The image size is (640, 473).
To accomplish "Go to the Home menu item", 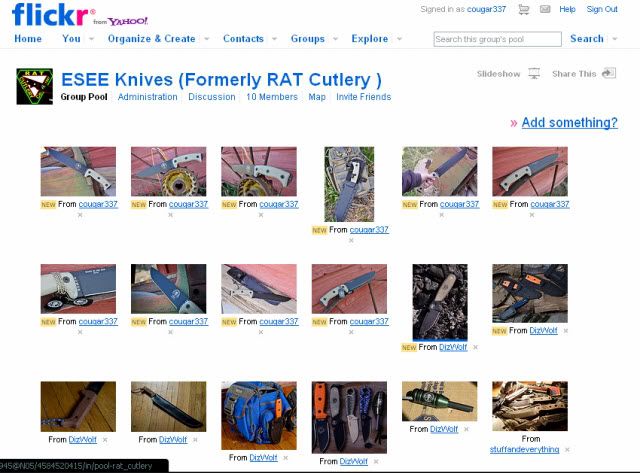I will click(x=28, y=39).
